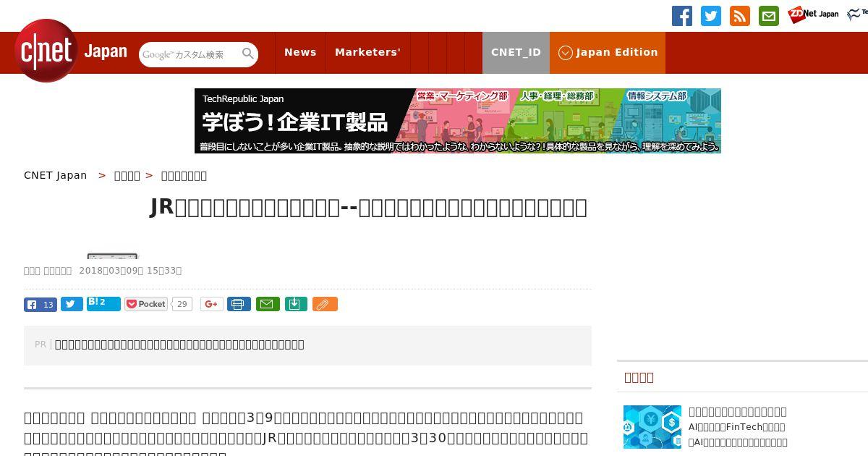The image size is (868, 456).
Task: Open the Facebook page icon in header
Action: [x=682, y=16]
